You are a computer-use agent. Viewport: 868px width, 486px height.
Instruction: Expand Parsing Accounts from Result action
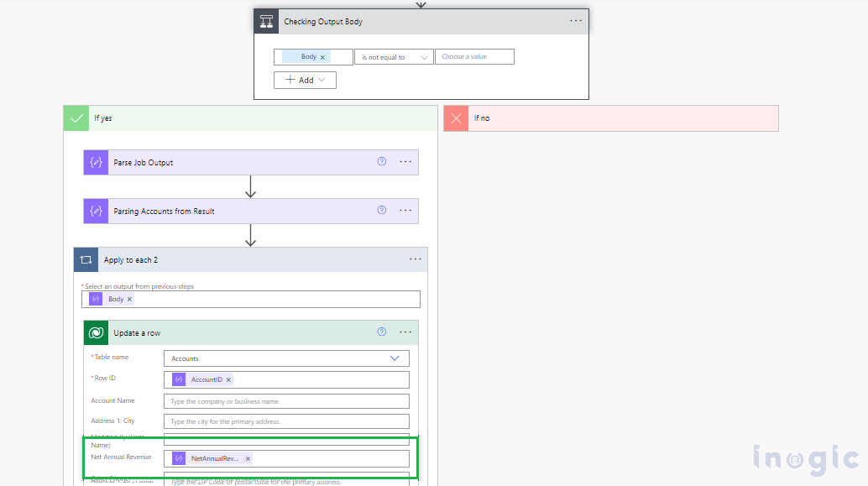tap(251, 211)
